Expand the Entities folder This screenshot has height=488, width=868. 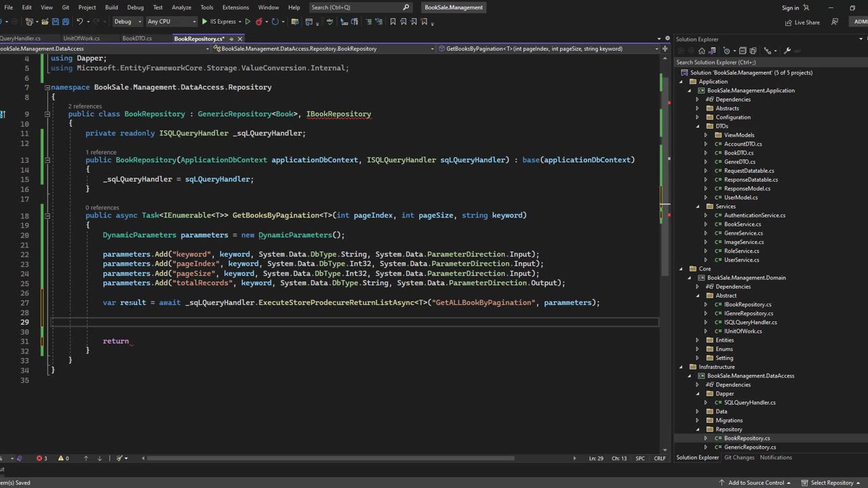[x=698, y=340]
